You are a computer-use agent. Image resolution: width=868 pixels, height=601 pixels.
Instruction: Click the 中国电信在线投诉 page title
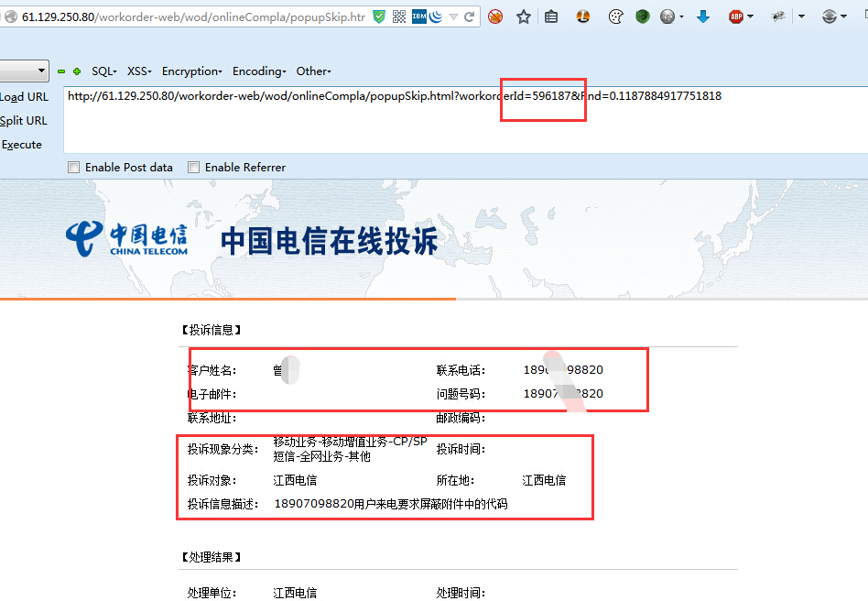329,241
